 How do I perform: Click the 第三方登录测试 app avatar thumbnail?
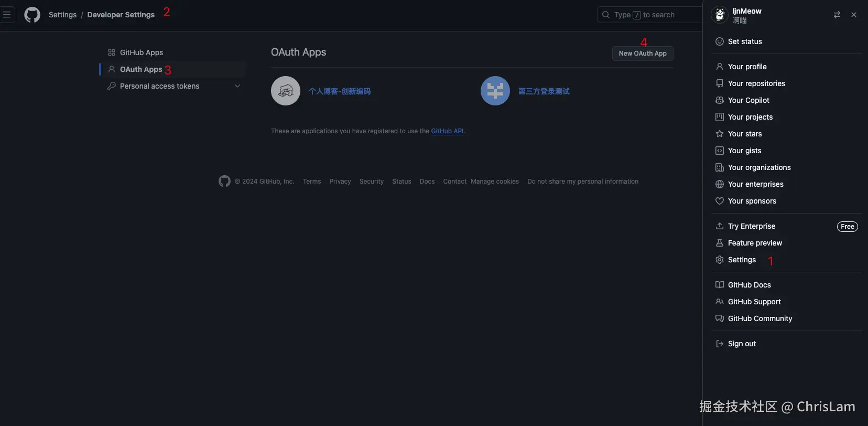point(495,91)
